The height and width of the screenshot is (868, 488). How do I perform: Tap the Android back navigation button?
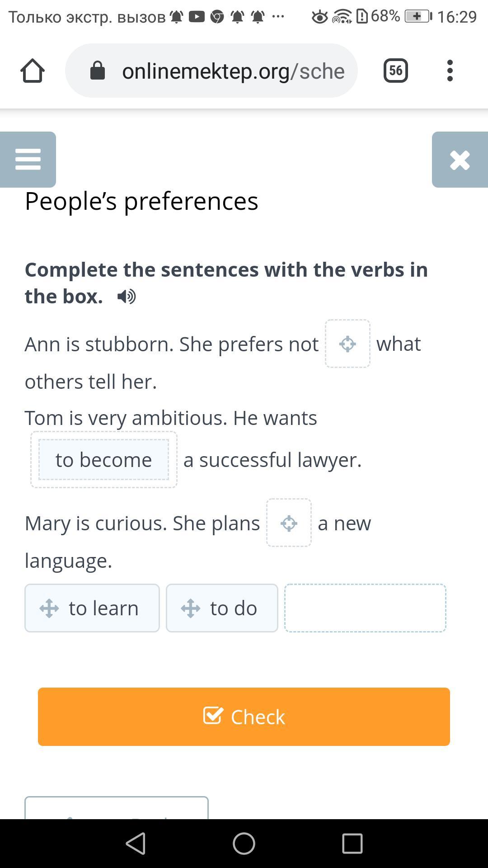point(136,844)
